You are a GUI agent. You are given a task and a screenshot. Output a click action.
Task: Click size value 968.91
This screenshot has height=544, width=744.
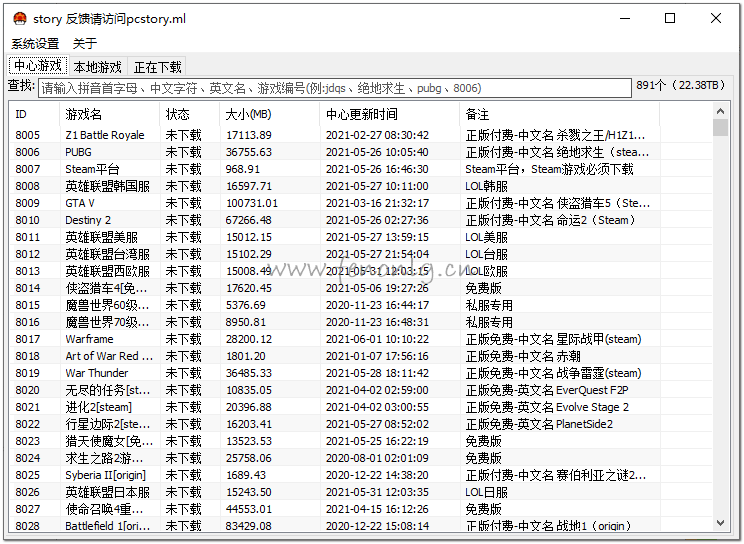click(x=242, y=169)
